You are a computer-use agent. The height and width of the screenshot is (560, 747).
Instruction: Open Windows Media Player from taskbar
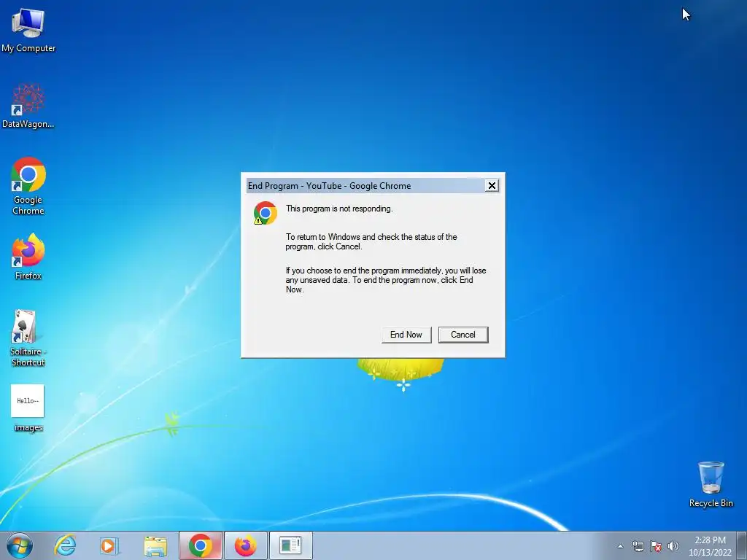[x=109, y=545]
